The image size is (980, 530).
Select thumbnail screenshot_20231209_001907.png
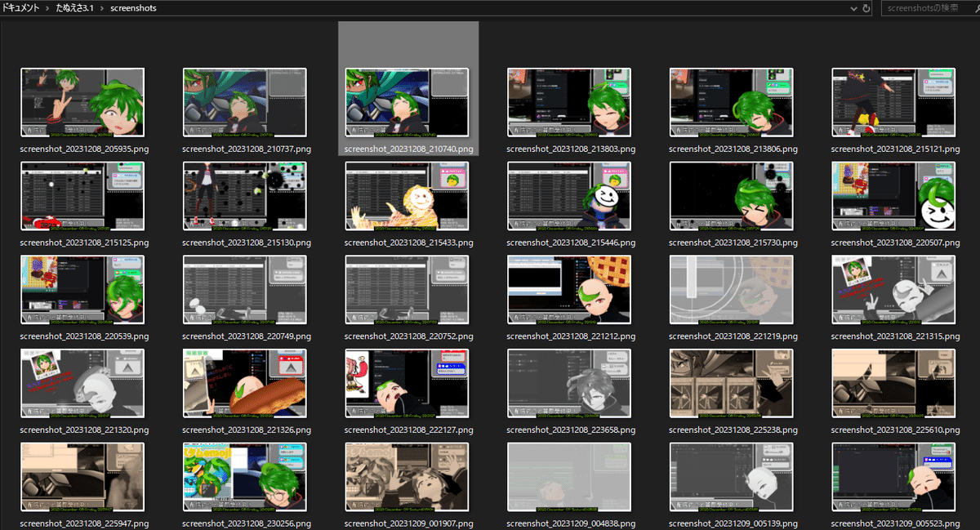[407, 477]
